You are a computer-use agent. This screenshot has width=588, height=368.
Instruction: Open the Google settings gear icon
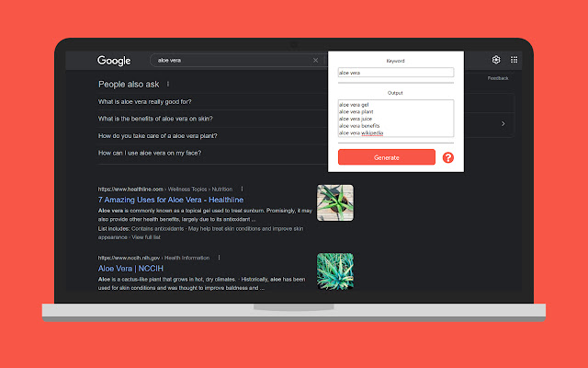click(x=496, y=60)
